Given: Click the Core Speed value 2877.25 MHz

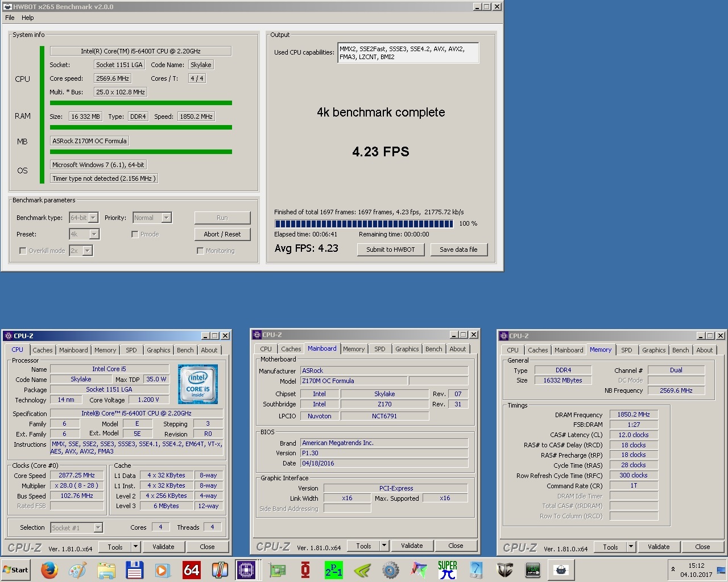Looking at the screenshot, I should click(77, 475).
